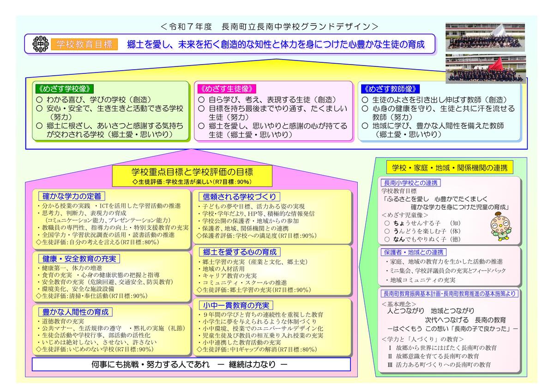The width and height of the screenshot is (554, 392).
Task: Select the 学校・家庭・地域・関係機関の連携 header
Action: (x=449, y=168)
